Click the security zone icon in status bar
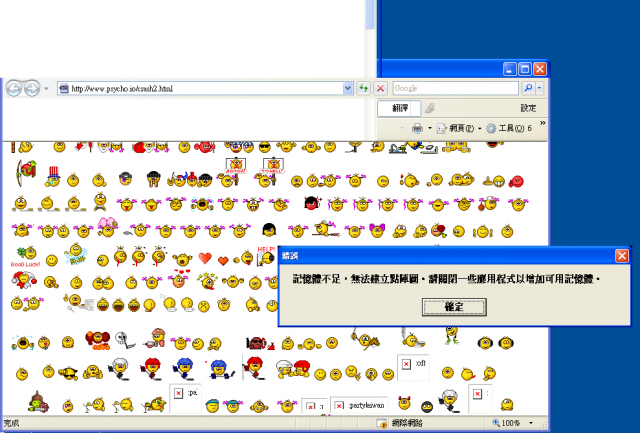 point(381,424)
